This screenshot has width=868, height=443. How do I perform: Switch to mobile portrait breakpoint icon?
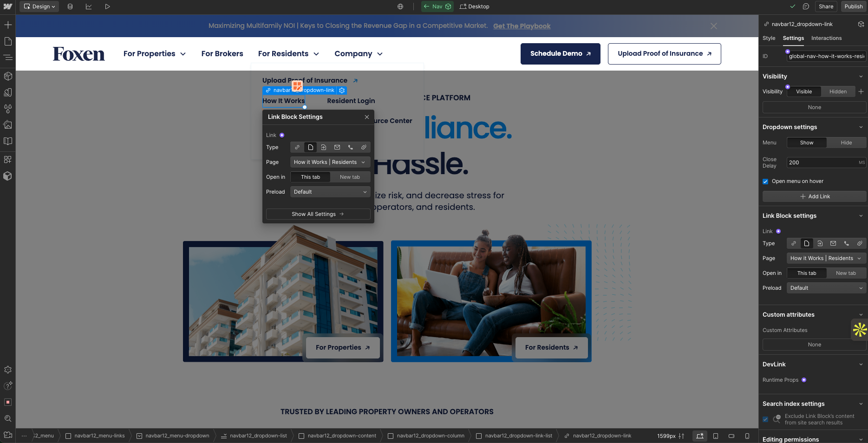747,436
